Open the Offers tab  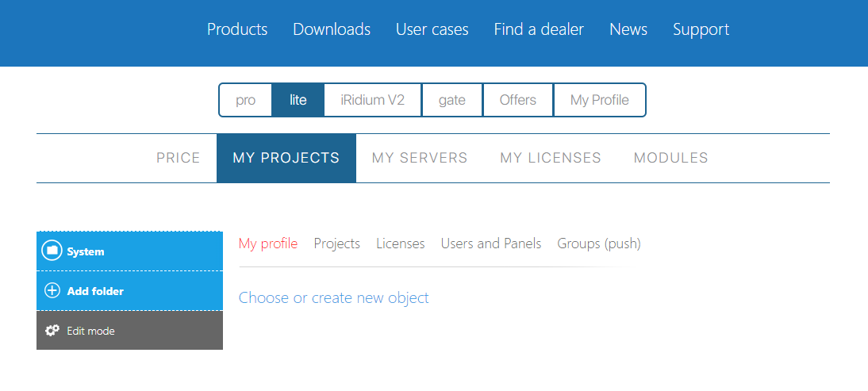(x=517, y=100)
